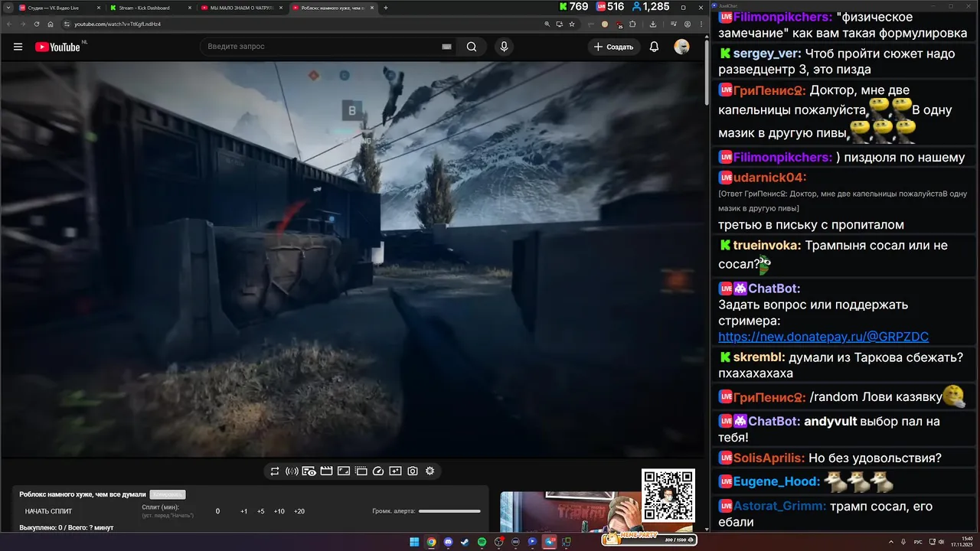Image resolution: width=980 pixels, height=551 pixels.
Task: Open the browser downloads icon
Action: coord(652,24)
